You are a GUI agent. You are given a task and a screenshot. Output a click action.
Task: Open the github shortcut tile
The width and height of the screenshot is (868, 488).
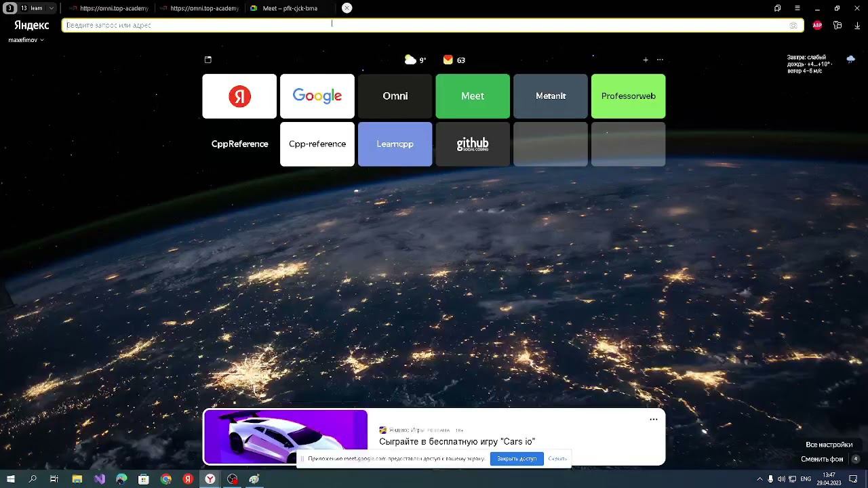(473, 144)
